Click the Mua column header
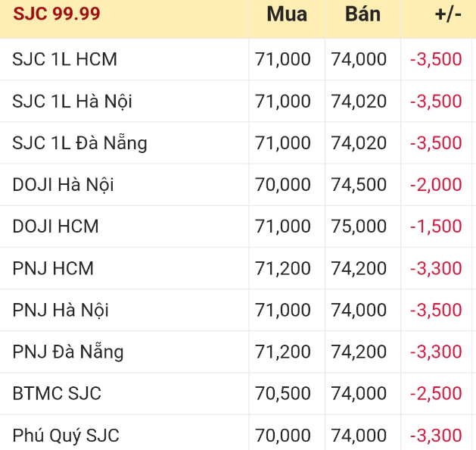The width and height of the screenshot is (476, 450). [x=287, y=14]
